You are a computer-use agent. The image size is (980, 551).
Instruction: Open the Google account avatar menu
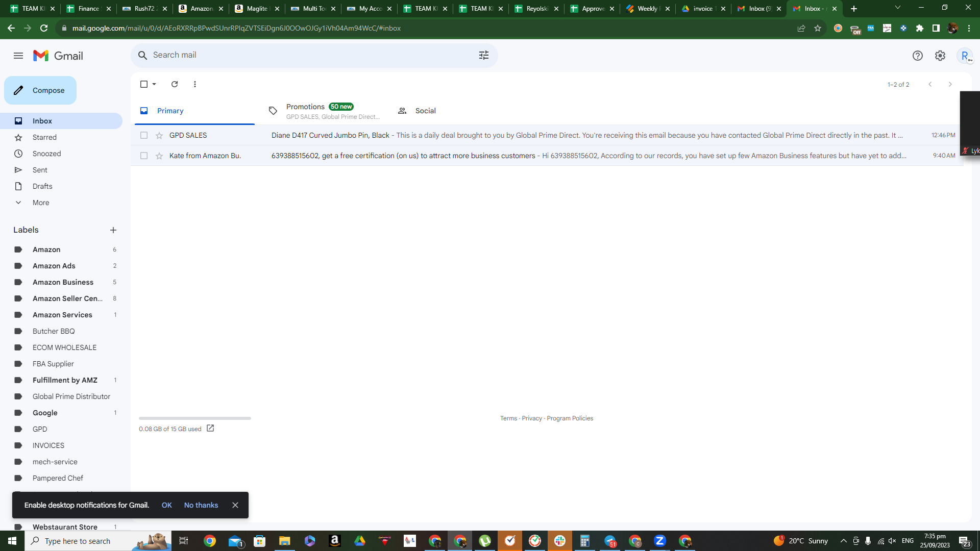click(x=965, y=56)
